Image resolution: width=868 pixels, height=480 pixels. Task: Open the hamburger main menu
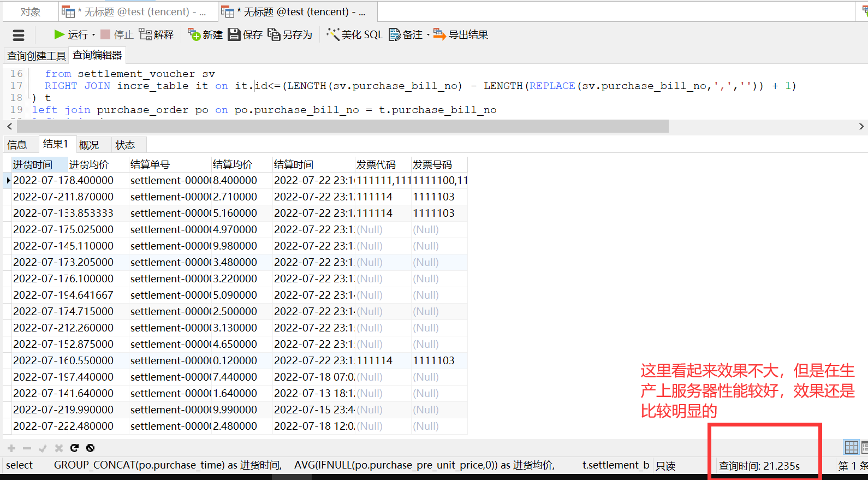tap(19, 35)
